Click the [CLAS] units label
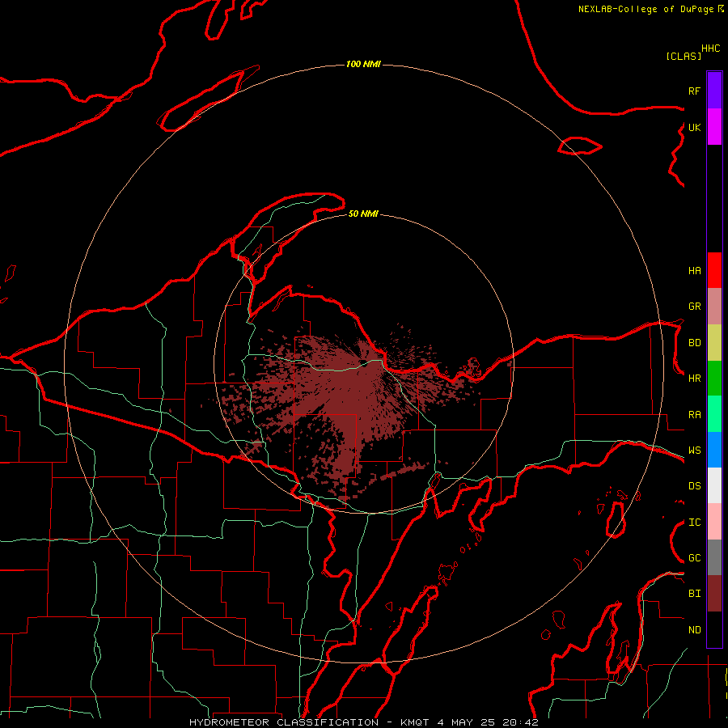This screenshot has height=728, width=728. 684,56
